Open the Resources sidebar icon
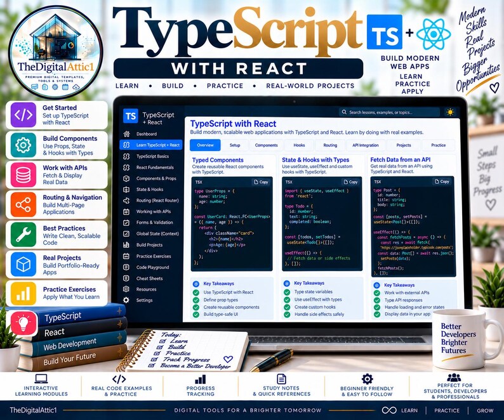The image size is (504, 420). tap(126, 289)
